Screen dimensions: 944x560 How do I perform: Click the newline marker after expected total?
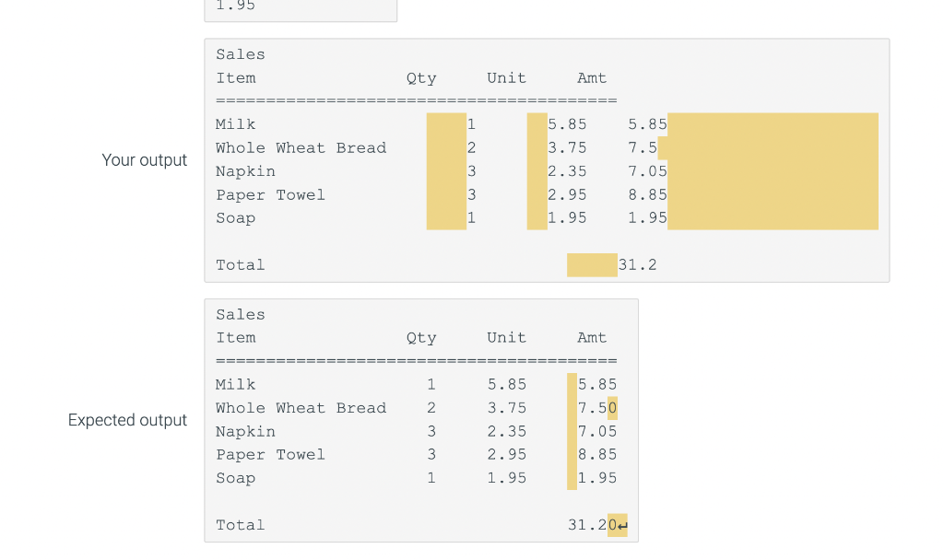coord(622,526)
